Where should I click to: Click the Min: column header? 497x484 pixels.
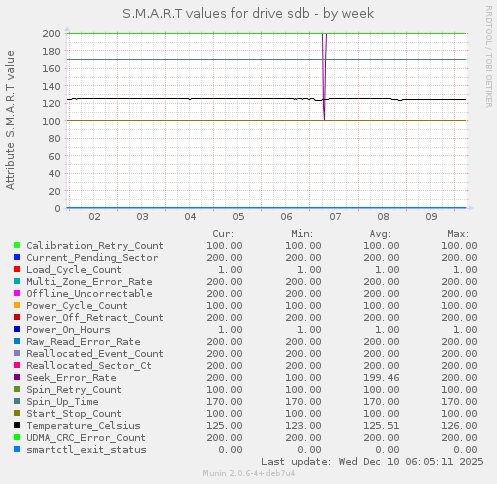click(302, 234)
